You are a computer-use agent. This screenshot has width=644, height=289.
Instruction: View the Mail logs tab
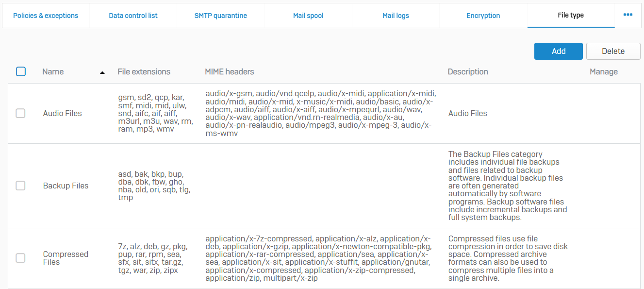tap(396, 16)
